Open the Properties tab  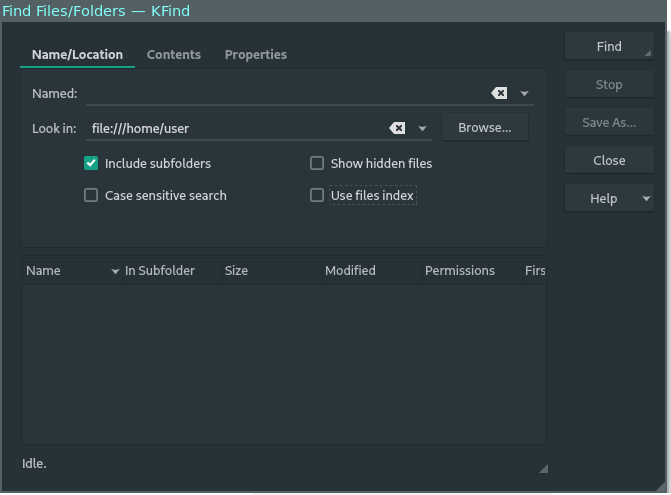pos(256,55)
